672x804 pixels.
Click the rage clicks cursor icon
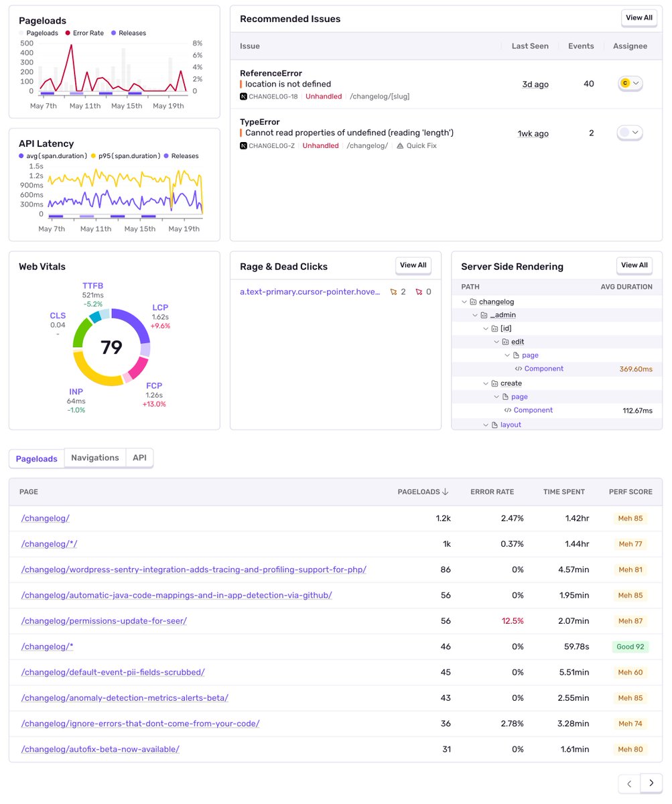[x=394, y=292]
